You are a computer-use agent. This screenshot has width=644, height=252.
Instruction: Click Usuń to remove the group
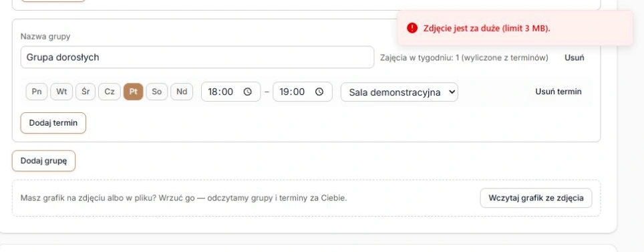[574, 57]
